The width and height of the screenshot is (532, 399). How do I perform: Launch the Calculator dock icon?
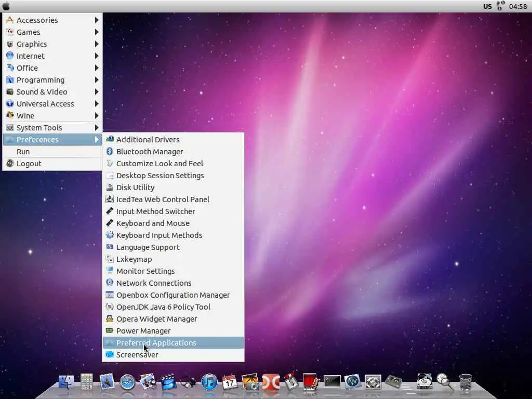[x=87, y=382]
